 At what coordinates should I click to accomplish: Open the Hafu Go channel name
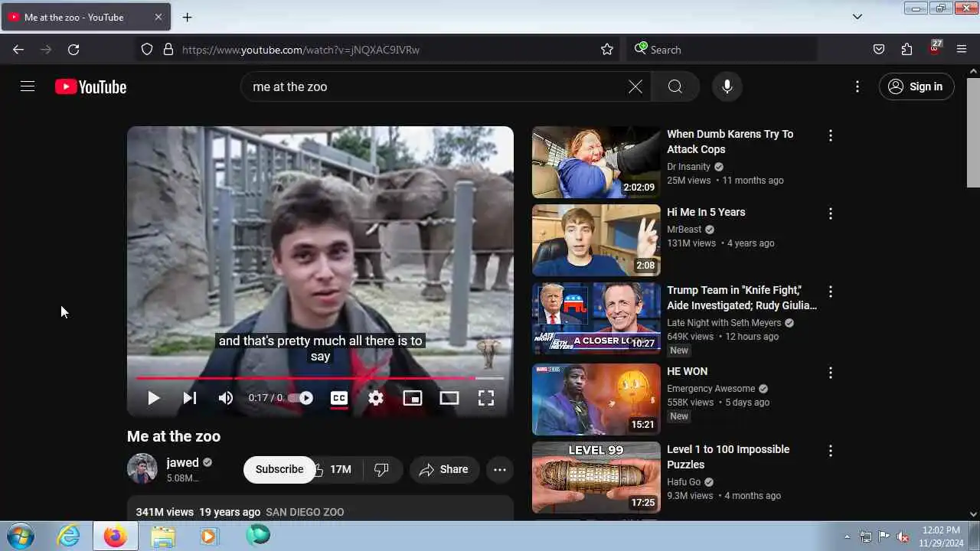tap(684, 482)
